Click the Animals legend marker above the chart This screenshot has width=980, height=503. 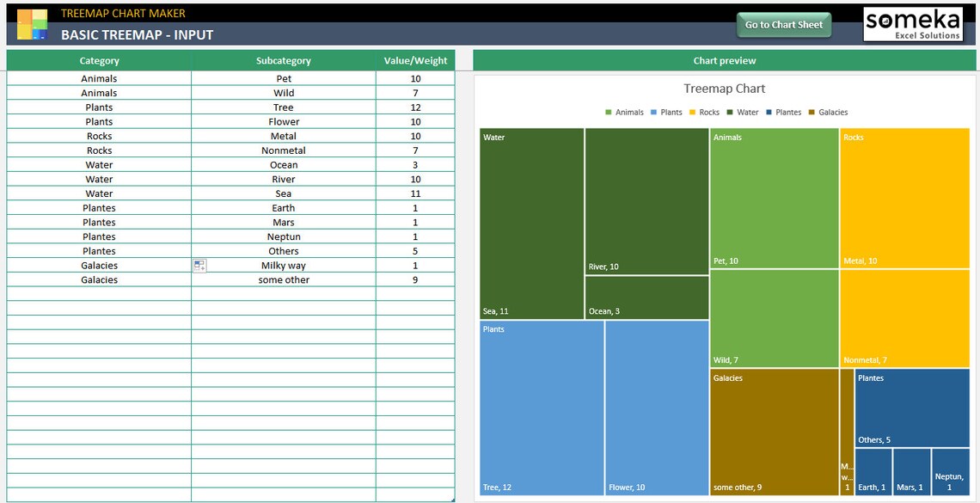coord(608,112)
